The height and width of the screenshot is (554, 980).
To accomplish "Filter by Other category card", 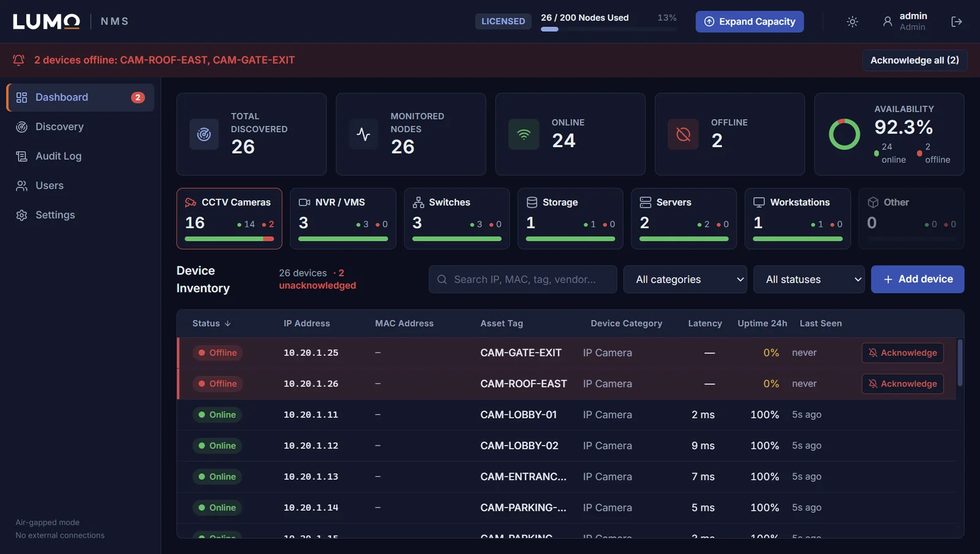I will coord(911,219).
